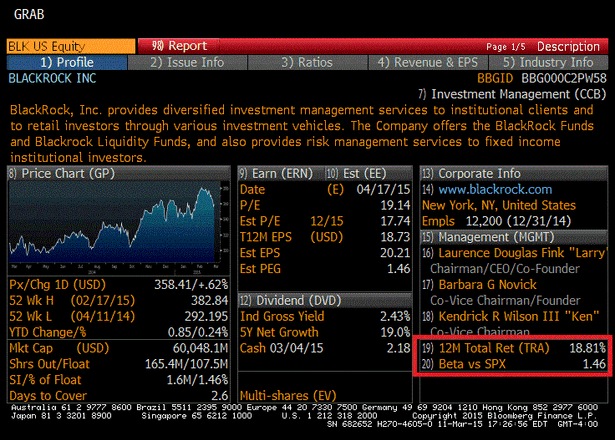Switch to the 2) Issue Info tab
Screen dimensions: 615x440
(x=187, y=62)
